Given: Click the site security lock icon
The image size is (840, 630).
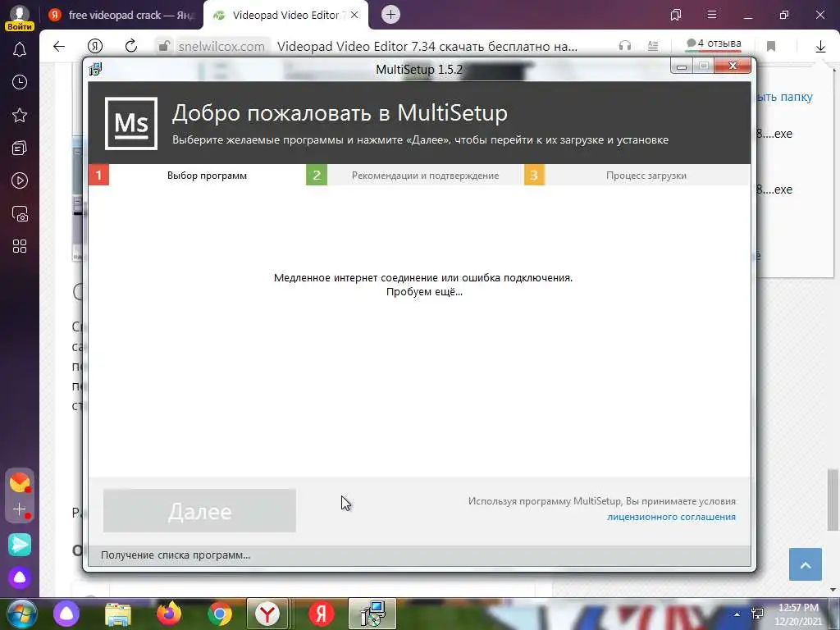Looking at the screenshot, I should click(x=164, y=46).
